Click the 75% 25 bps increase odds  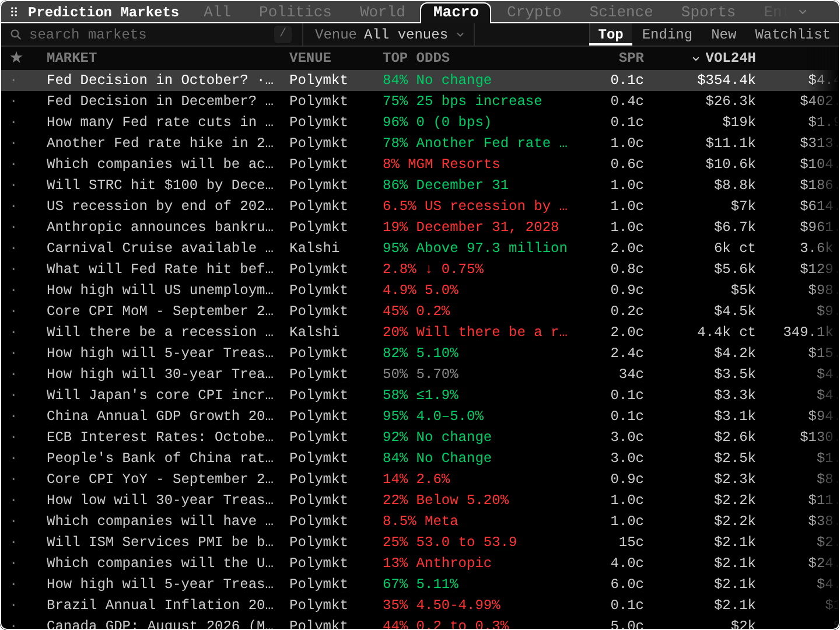click(x=462, y=101)
